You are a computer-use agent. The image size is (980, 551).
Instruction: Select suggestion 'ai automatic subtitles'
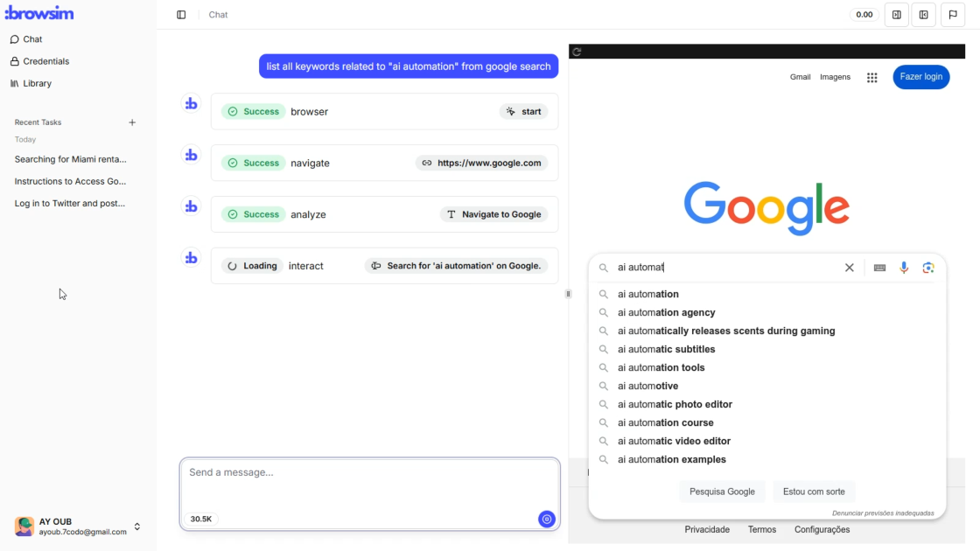766,349
